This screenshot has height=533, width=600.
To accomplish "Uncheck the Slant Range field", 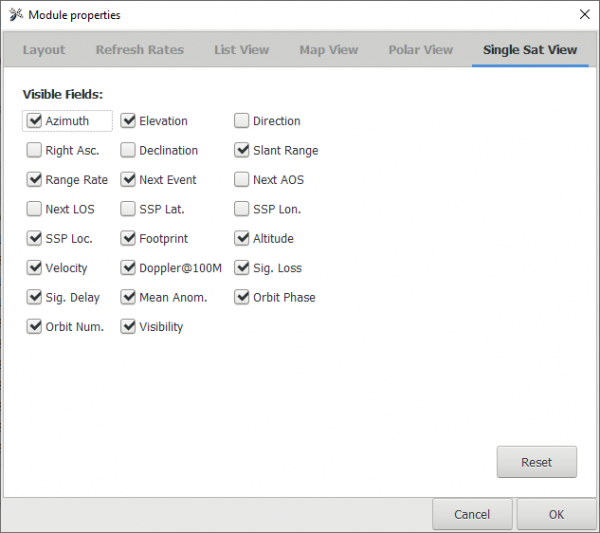I will pyautogui.click(x=242, y=151).
